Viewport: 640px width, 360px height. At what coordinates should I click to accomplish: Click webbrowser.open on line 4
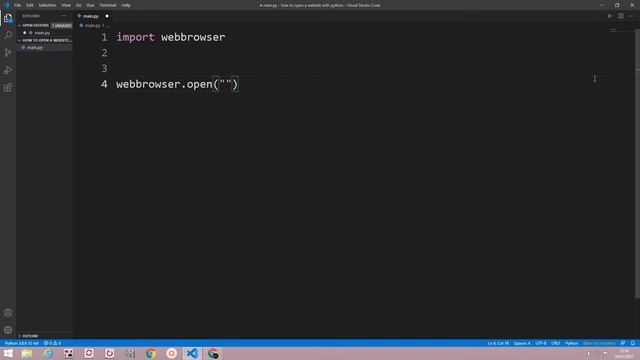point(164,84)
